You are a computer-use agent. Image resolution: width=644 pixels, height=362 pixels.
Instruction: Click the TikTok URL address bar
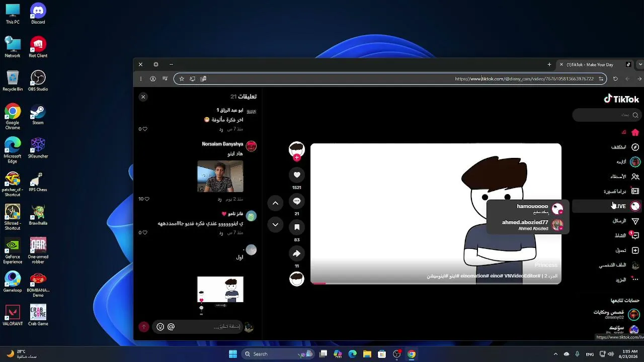click(390, 78)
